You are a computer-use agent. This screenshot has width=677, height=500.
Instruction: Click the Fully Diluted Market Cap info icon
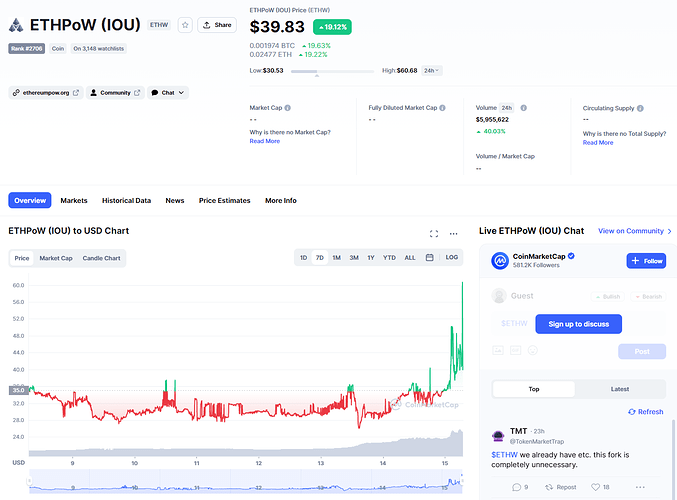(x=443, y=108)
